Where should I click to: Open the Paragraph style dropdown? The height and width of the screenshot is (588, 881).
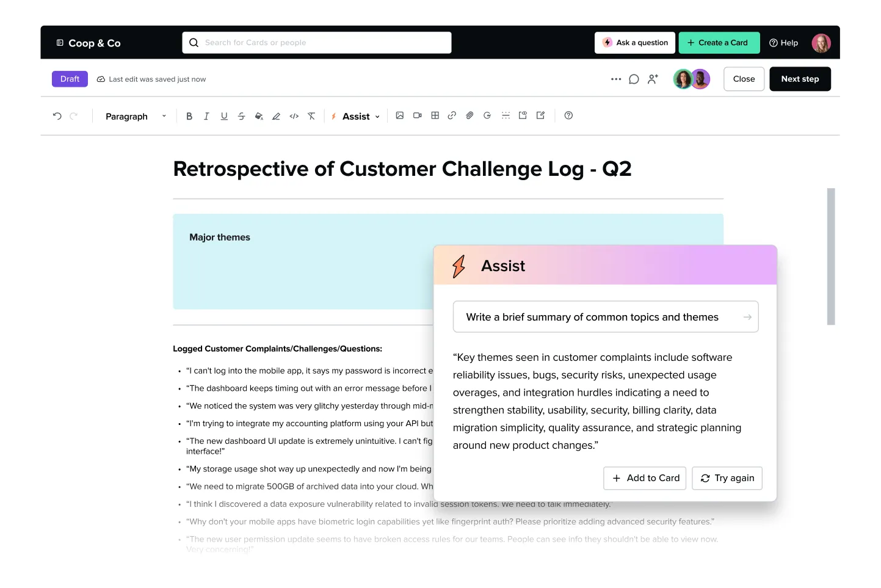(136, 116)
